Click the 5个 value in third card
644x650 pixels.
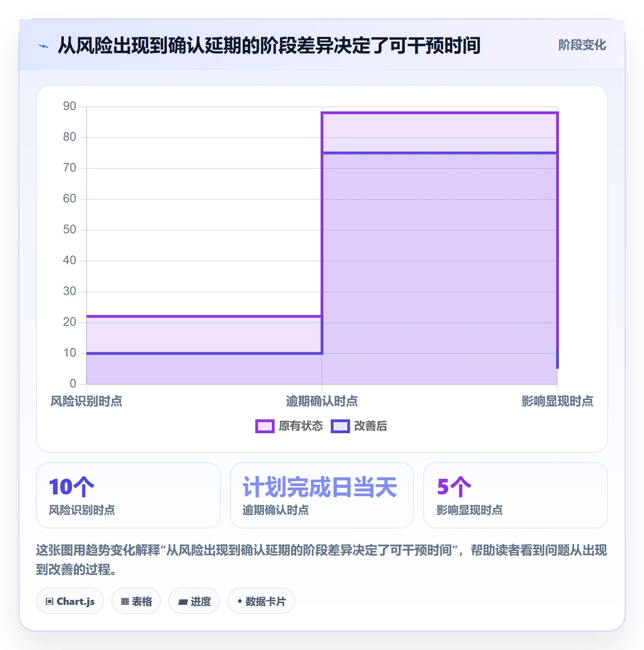pos(454,487)
